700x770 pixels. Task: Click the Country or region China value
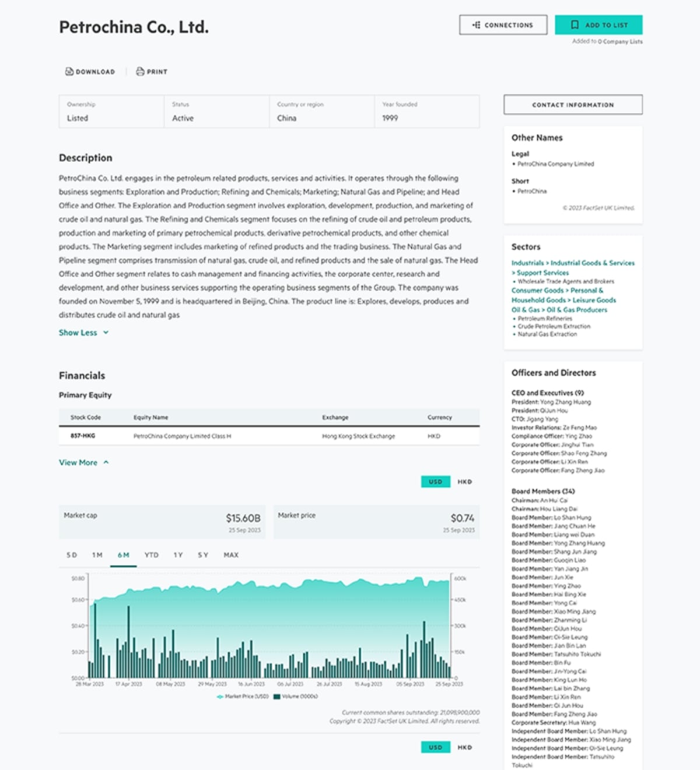[x=286, y=118]
